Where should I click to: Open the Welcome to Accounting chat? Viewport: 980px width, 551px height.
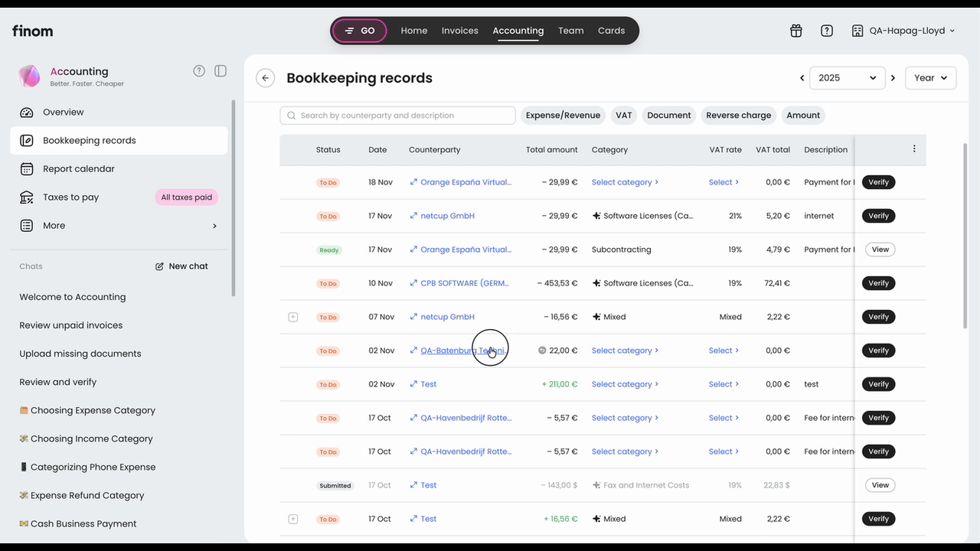tap(73, 297)
